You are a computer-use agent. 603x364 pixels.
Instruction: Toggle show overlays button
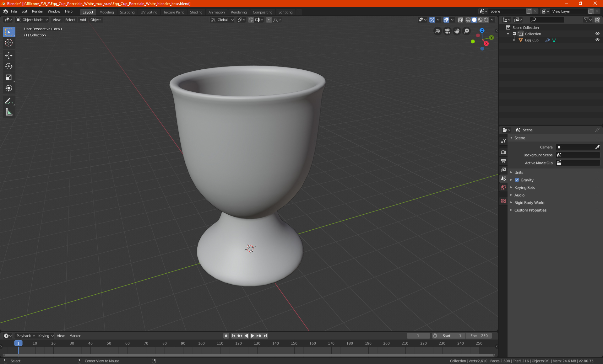point(446,20)
